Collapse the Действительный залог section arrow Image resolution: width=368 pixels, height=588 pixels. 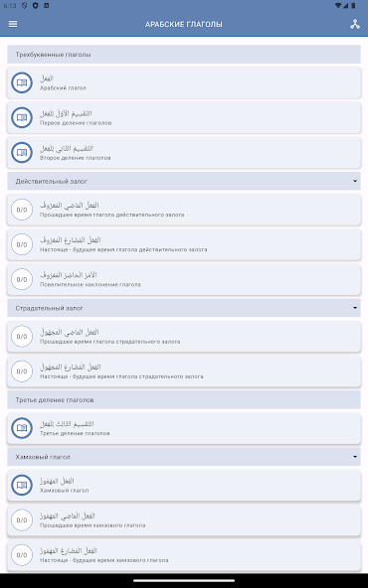point(355,181)
